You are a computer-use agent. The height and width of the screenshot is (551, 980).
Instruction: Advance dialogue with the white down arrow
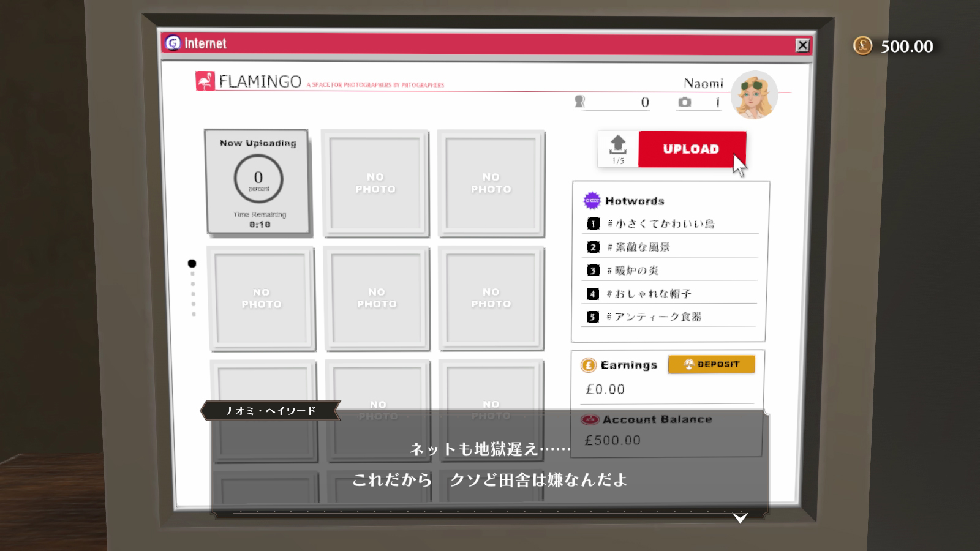click(740, 519)
